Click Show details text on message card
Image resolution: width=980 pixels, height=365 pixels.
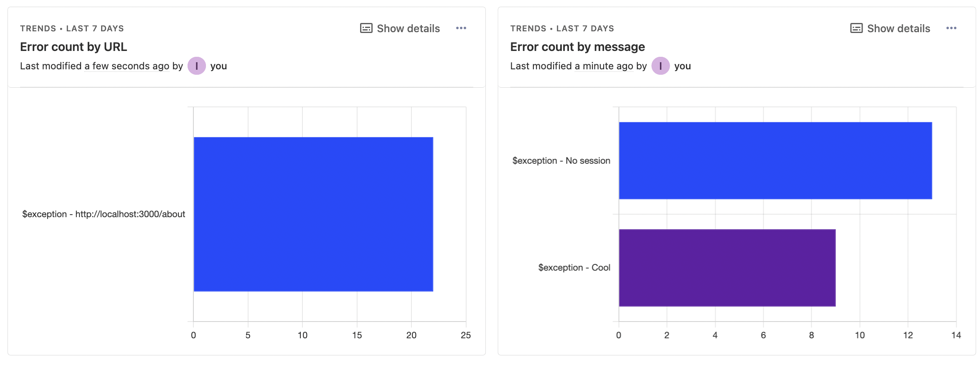tap(898, 28)
